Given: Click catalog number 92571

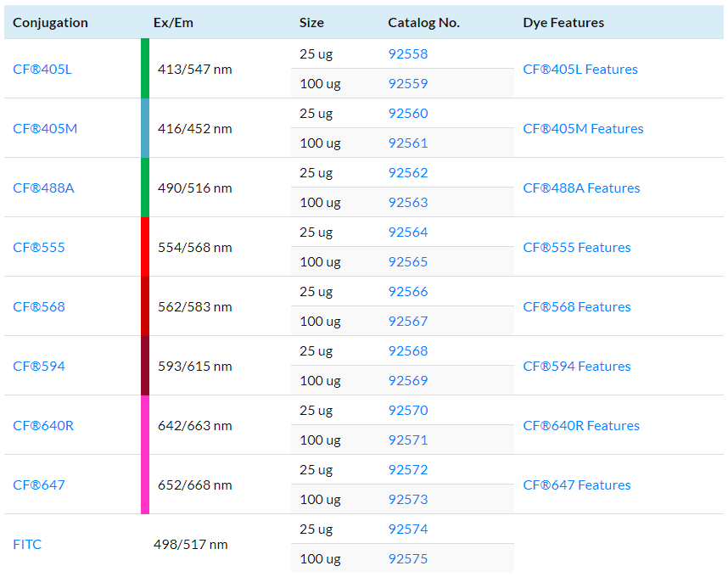Looking at the screenshot, I should [408, 440].
